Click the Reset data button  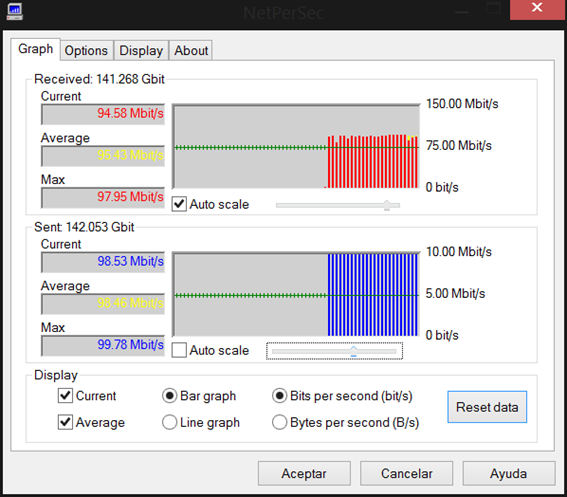coord(487,407)
